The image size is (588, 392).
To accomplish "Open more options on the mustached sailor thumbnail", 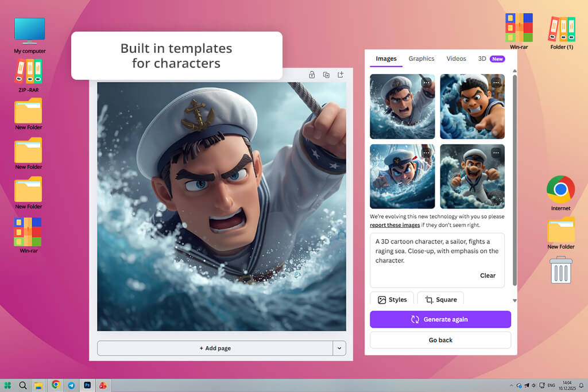I will tap(496, 153).
